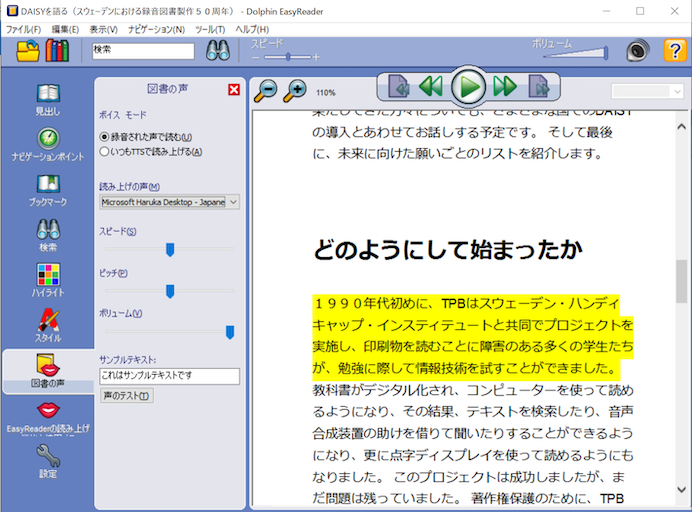Open the 設定 settings wrench panel
This screenshot has width=692, height=512.
coord(48,461)
